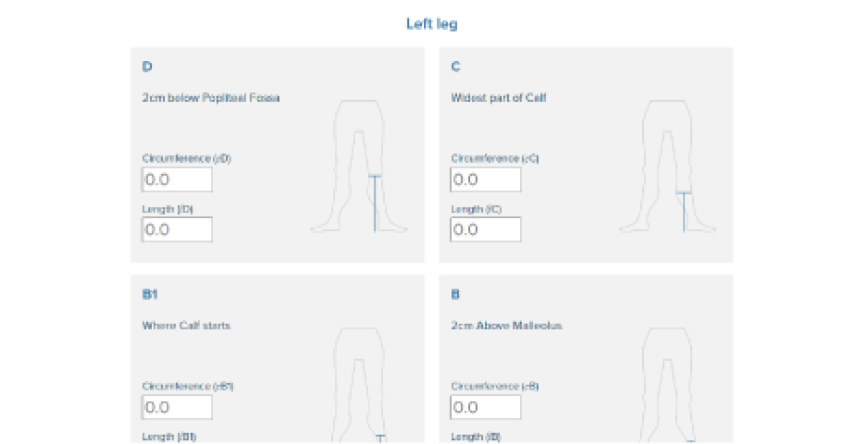Click the 'Left leg' section heading

432,24
